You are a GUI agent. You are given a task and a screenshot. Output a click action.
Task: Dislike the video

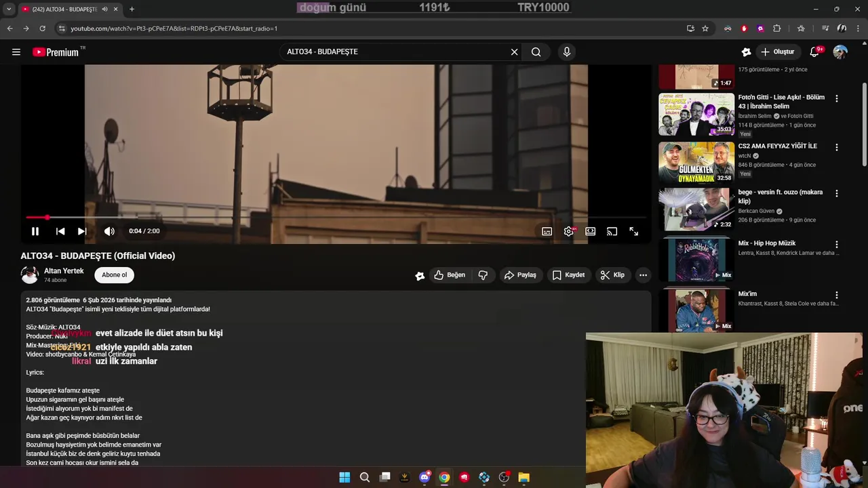[483, 274]
